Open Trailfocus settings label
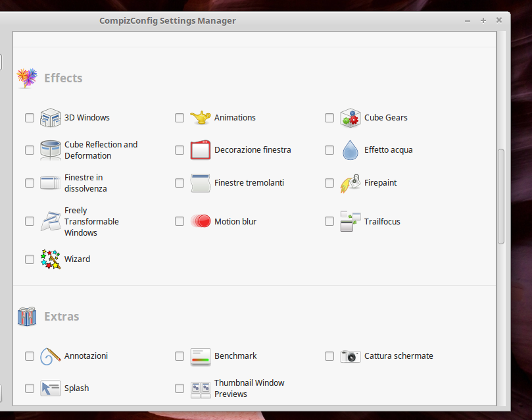Viewport: 532px width, 420px height. 382,221
